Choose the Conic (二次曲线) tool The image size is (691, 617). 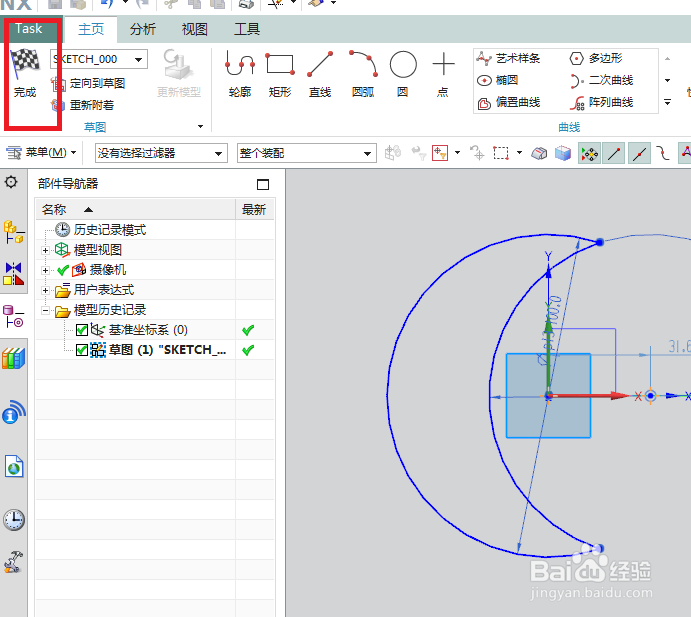click(x=601, y=80)
